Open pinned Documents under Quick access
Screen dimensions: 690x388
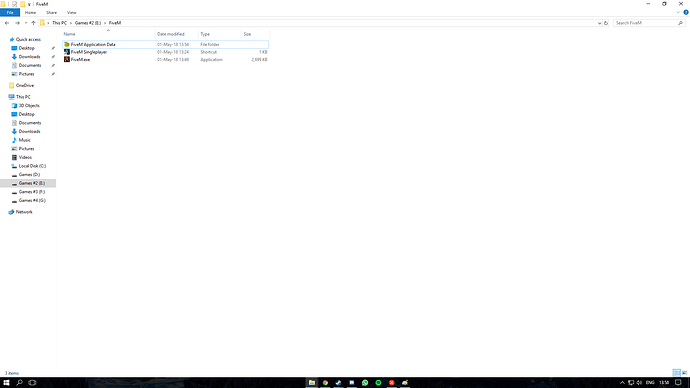[x=30, y=65]
